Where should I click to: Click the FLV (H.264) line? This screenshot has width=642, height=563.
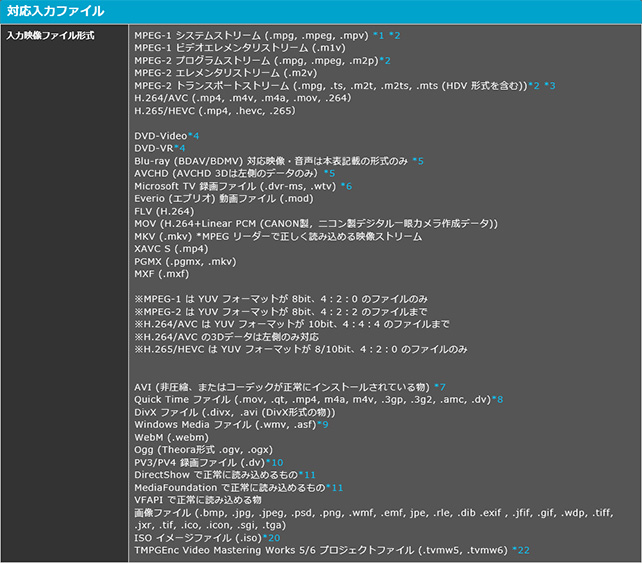point(164,211)
